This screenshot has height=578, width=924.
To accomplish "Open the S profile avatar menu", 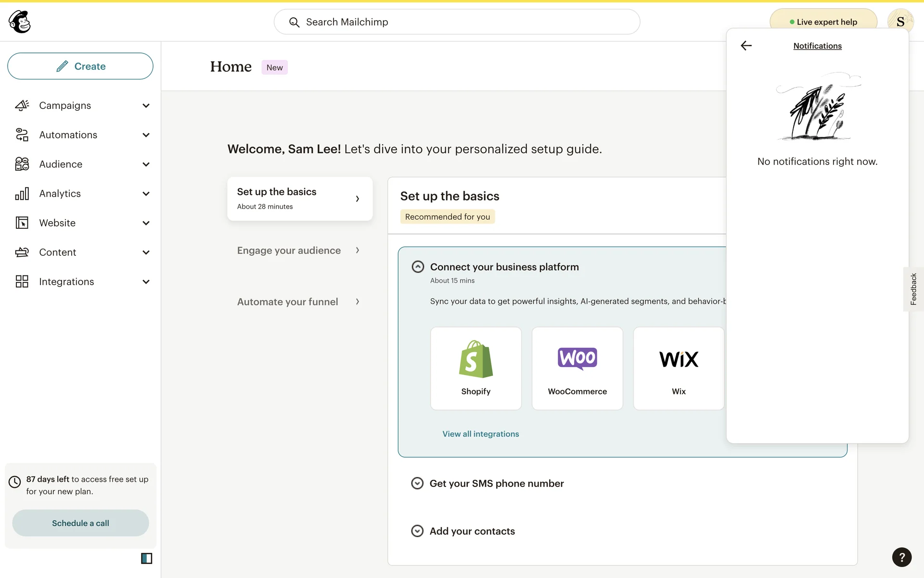I will pos(900,22).
